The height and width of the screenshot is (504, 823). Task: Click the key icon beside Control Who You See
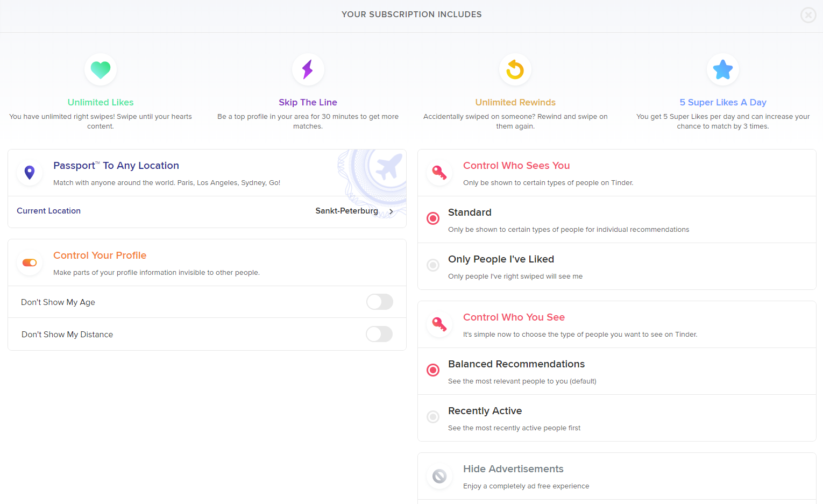[x=439, y=324]
